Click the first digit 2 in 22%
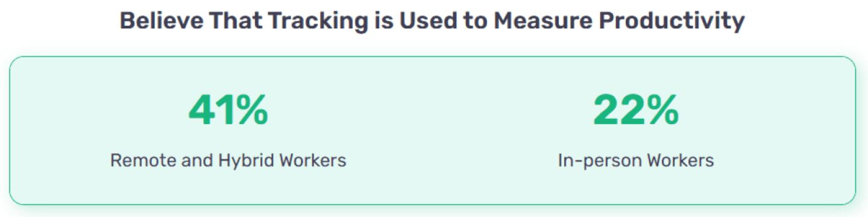The width and height of the screenshot is (868, 217). 606,110
